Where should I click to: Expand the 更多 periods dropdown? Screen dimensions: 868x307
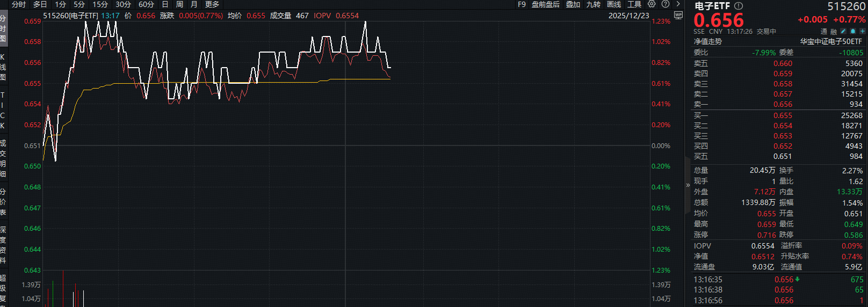[x=212, y=4]
